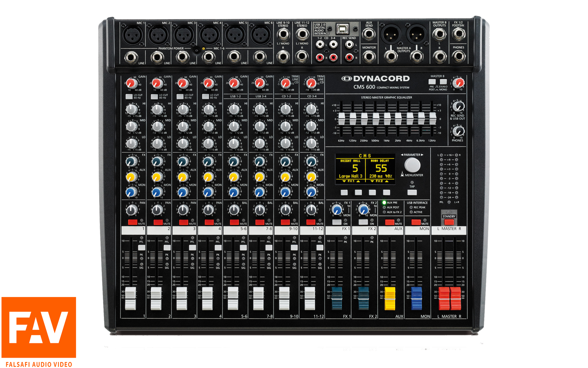The width and height of the screenshot is (588, 368).
Task: Click the red Master R fader
Action: click(456, 298)
